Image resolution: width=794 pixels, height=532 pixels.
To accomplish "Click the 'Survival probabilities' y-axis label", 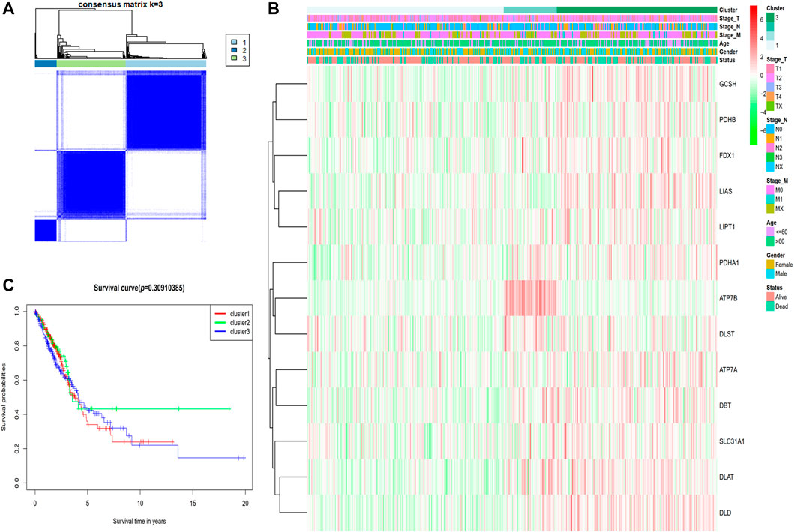I will coord(4,397).
